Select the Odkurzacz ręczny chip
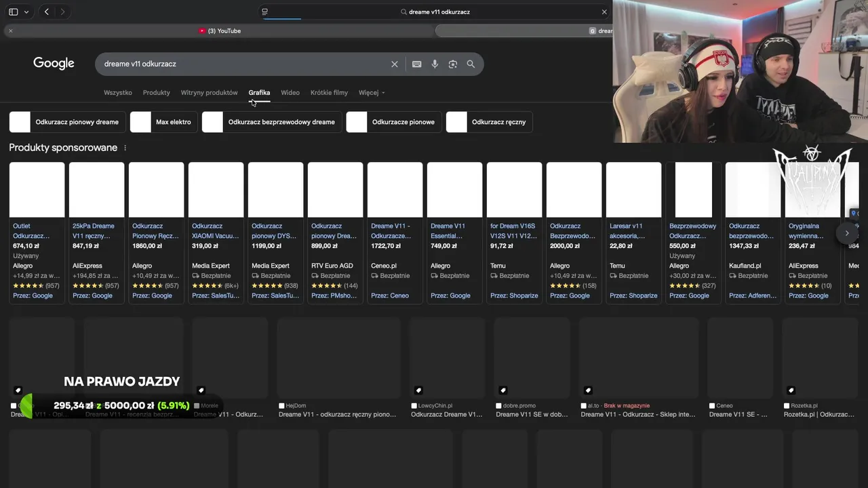This screenshot has width=868, height=488. pos(490,122)
